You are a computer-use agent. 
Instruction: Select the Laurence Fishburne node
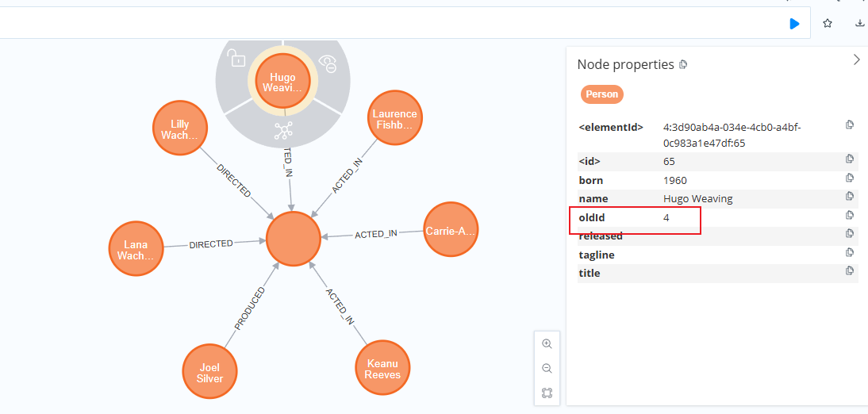pos(394,118)
